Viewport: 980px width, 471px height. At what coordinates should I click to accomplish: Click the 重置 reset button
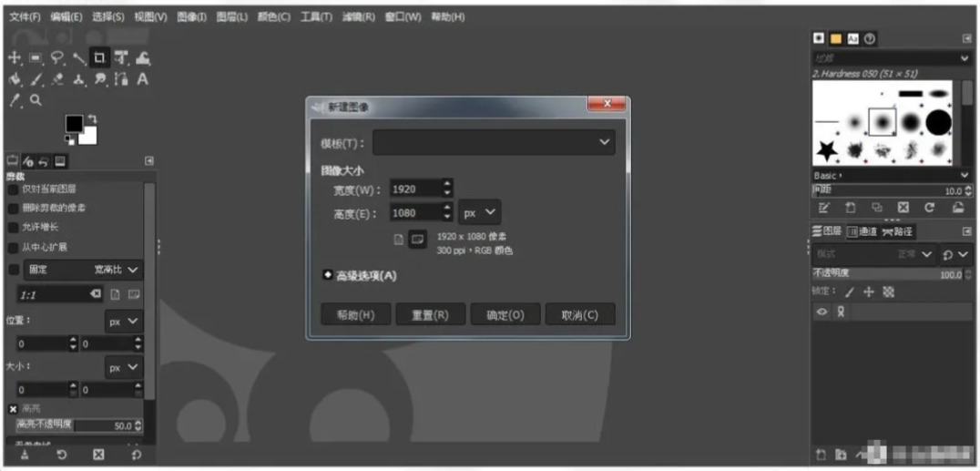[430, 314]
